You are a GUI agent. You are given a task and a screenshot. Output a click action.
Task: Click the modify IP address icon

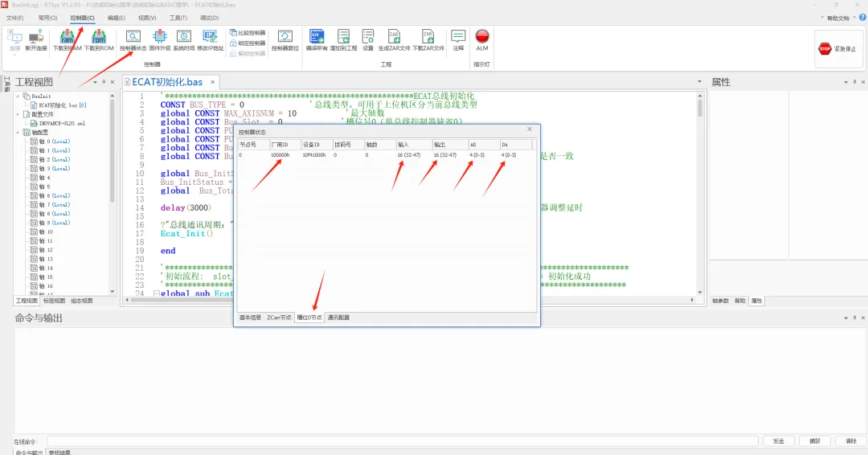point(211,40)
